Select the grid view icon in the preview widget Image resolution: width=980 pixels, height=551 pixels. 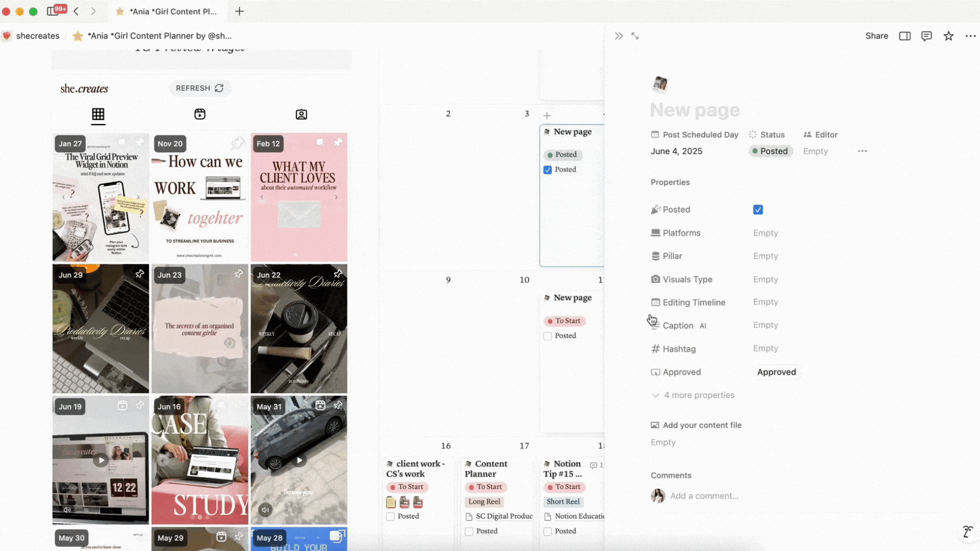98,114
